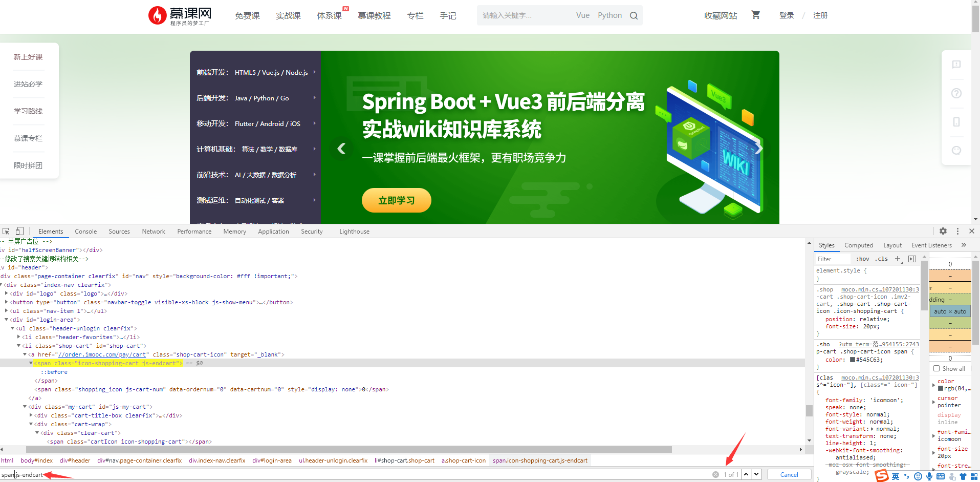Go to next banner slide arrow

[x=759, y=149]
